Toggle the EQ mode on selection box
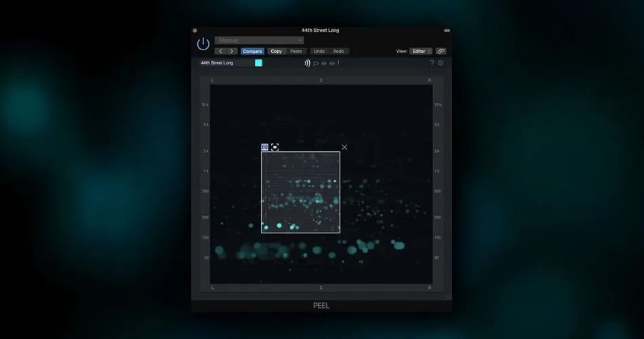 [x=264, y=147]
